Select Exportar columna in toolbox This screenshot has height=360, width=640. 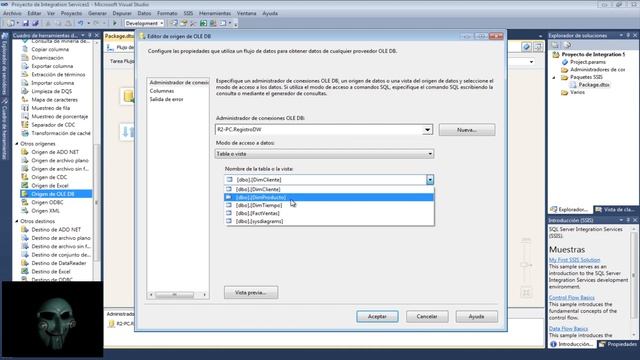(x=52, y=66)
